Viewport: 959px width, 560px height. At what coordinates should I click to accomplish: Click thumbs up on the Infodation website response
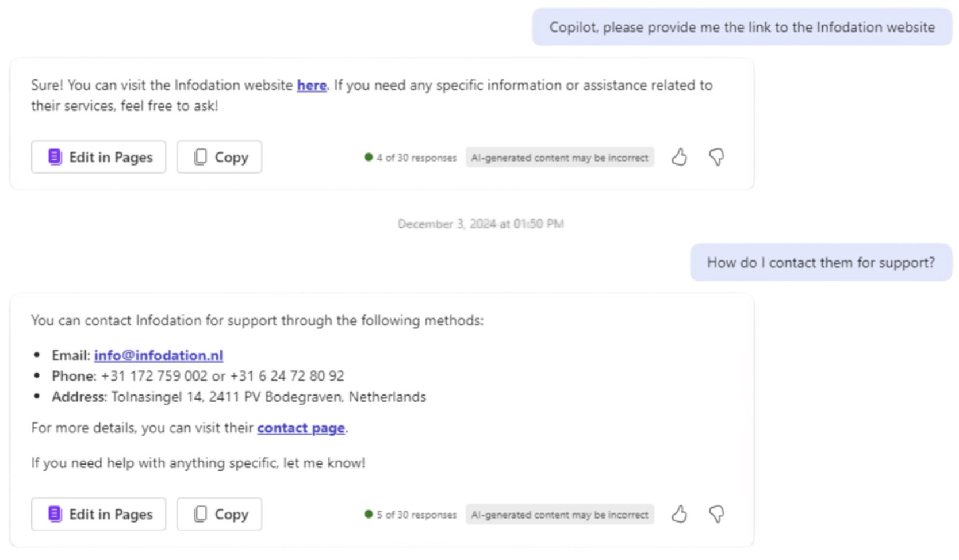[679, 157]
